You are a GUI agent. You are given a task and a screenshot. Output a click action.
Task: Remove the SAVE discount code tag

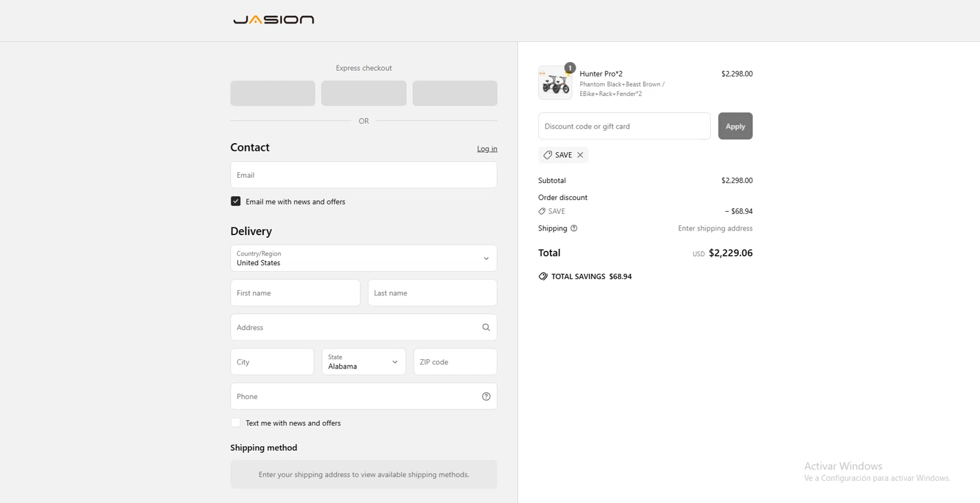click(580, 155)
